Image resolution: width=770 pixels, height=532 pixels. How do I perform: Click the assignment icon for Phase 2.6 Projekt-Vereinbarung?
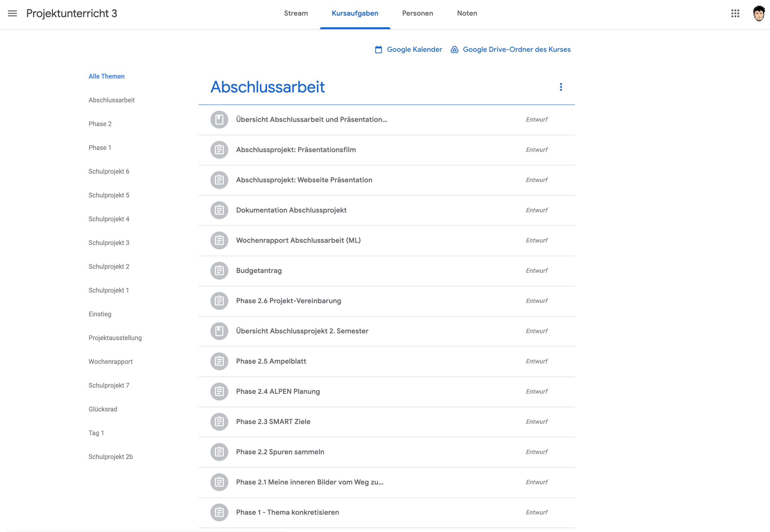pos(219,301)
